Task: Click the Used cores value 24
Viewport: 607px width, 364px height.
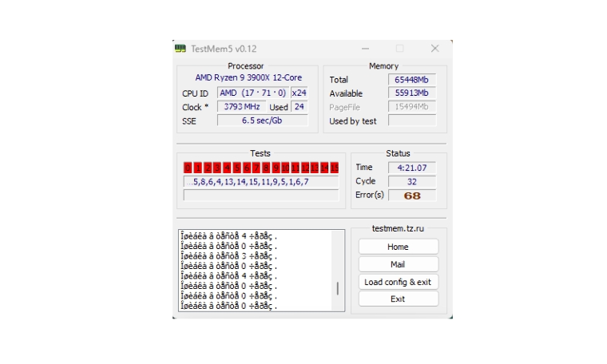Action: pyautogui.click(x=300, y=107)
